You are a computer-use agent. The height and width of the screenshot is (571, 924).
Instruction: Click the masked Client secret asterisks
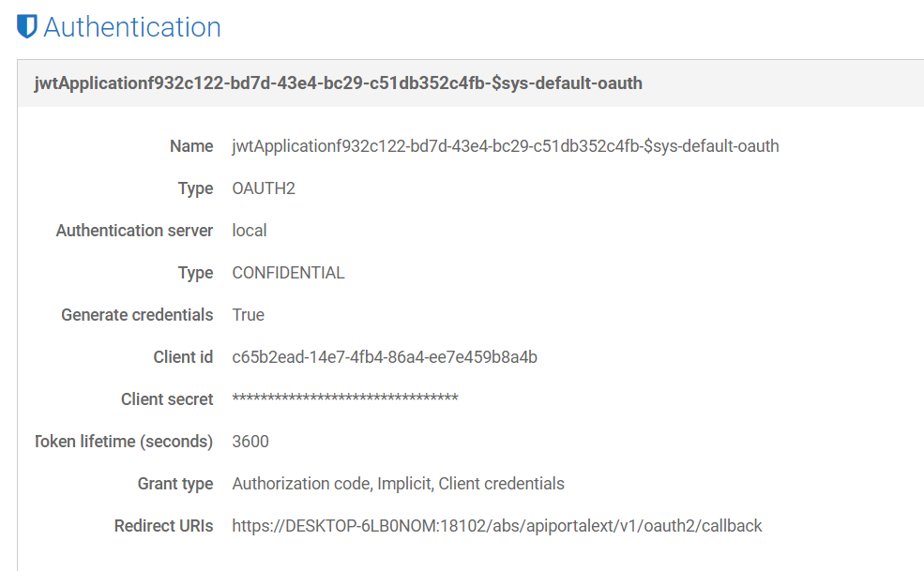[345, 399]
